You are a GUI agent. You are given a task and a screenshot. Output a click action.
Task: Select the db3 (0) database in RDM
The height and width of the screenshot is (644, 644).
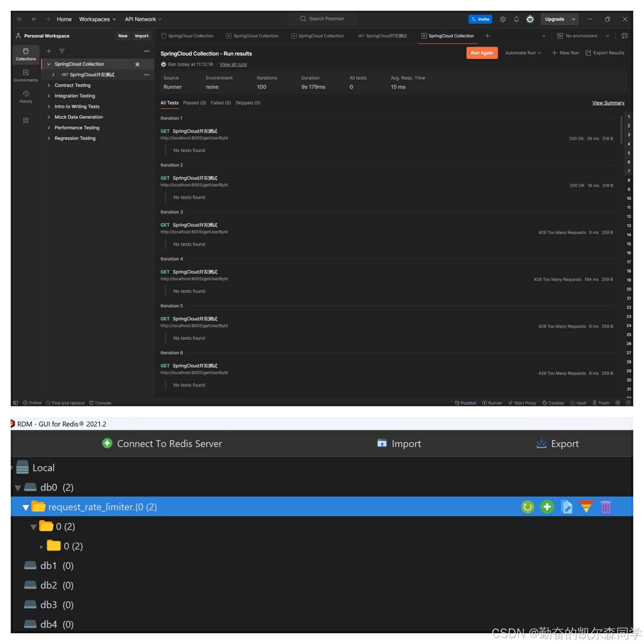[x=49, y=605]
